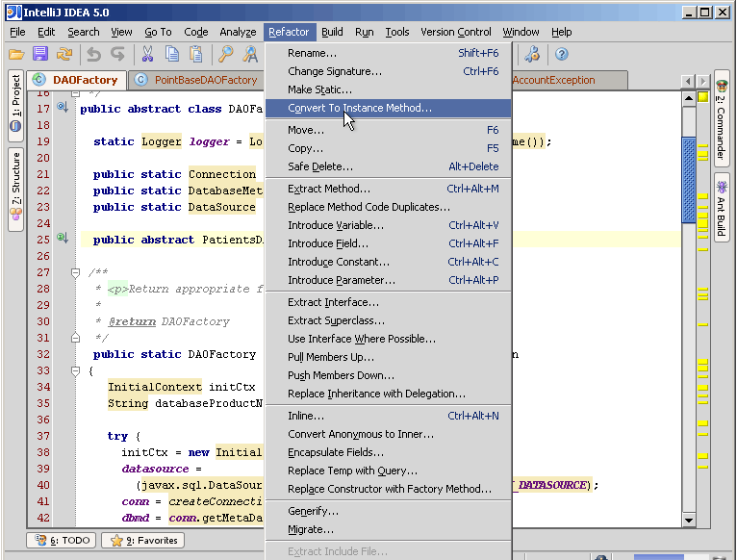The width and height of the screenshot is (737, 560).
Task: Open the Edit menu
Action: (x=46, y=32)
